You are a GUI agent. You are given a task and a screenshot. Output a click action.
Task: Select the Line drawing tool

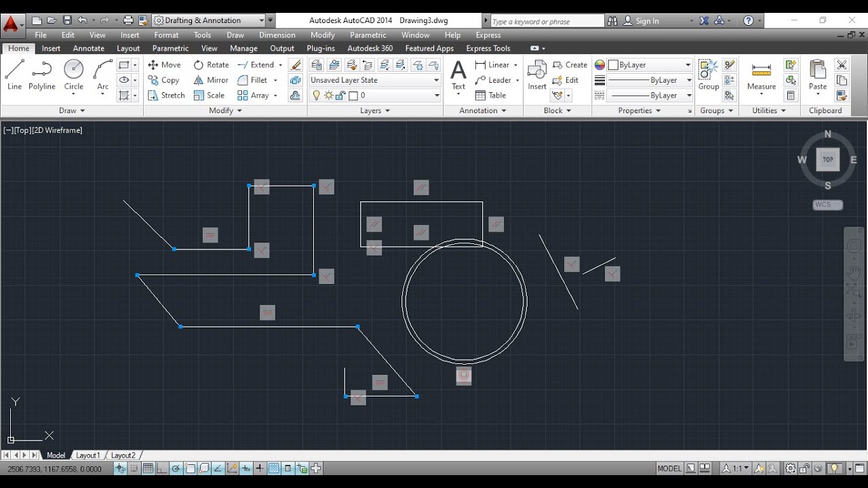pos(15,75)
